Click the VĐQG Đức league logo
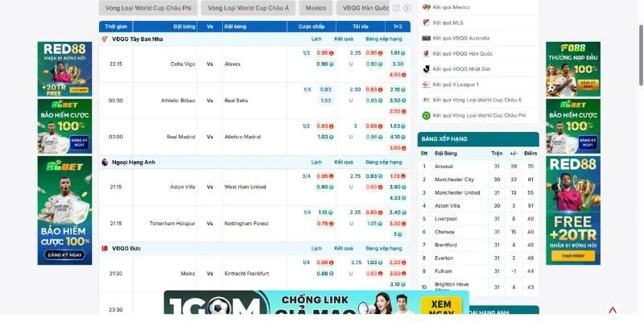 (x=105, y=249)
